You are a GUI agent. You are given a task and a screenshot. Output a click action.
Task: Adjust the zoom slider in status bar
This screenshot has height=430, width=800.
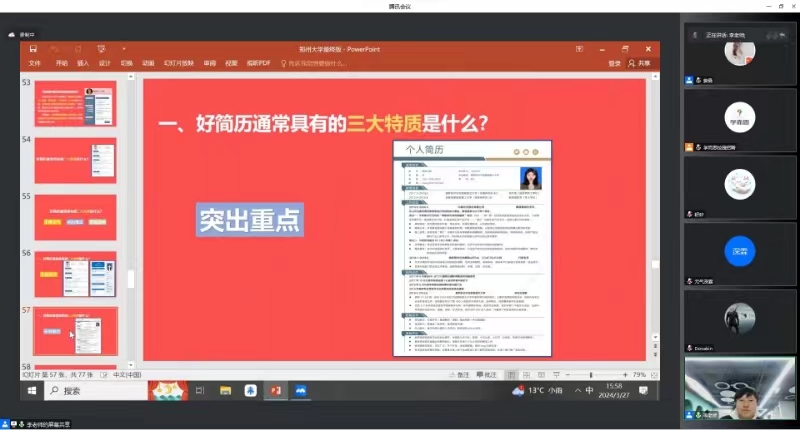590,374
